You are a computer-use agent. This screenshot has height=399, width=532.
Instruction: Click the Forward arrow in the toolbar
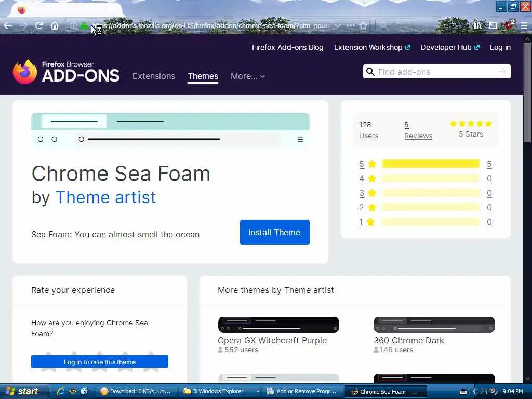[23, 25]
